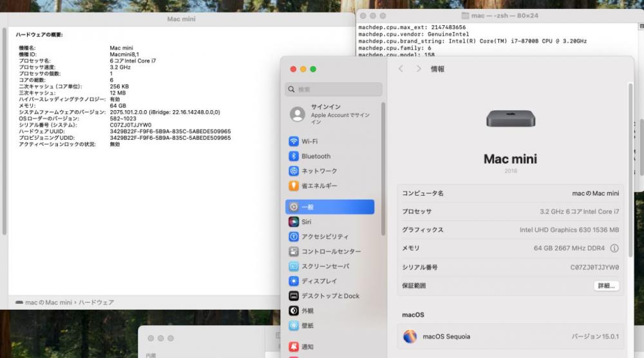Go forward with the right chevron

coord(418,68)
